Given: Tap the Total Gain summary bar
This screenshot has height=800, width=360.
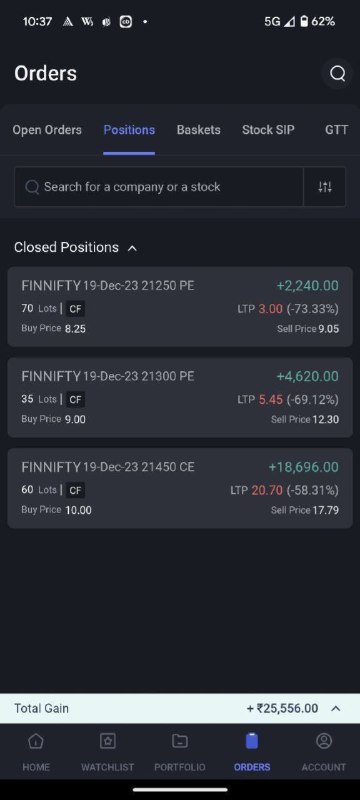Looking at the screenshot, I should pos(180,708).
